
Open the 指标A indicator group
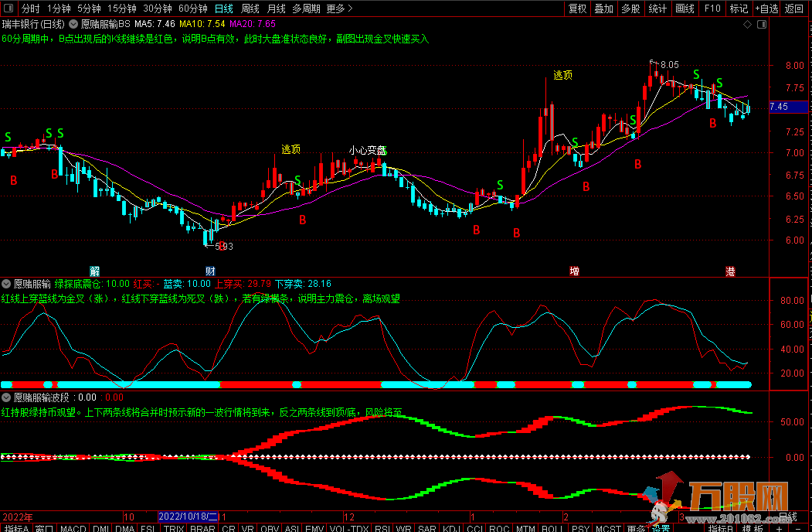(16, 528)
